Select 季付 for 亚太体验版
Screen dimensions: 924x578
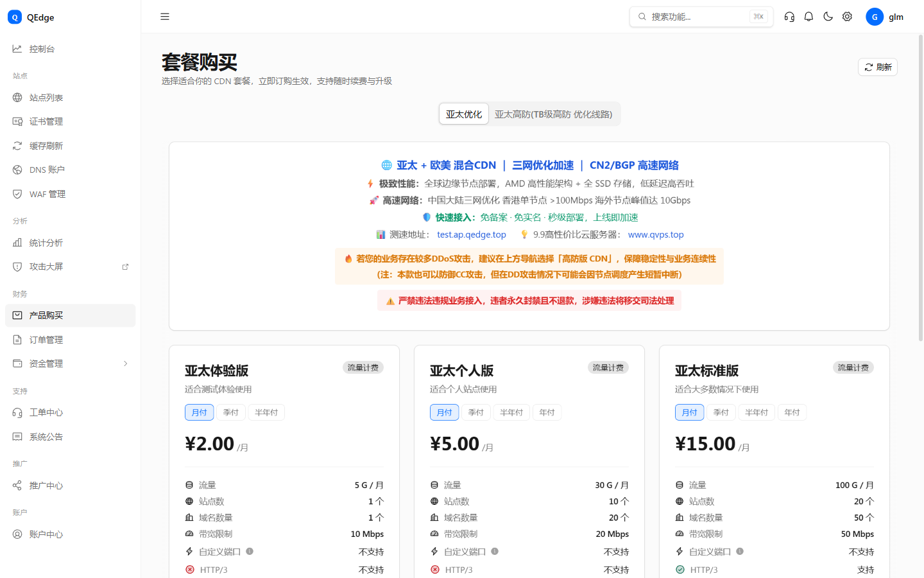point(231,412)
